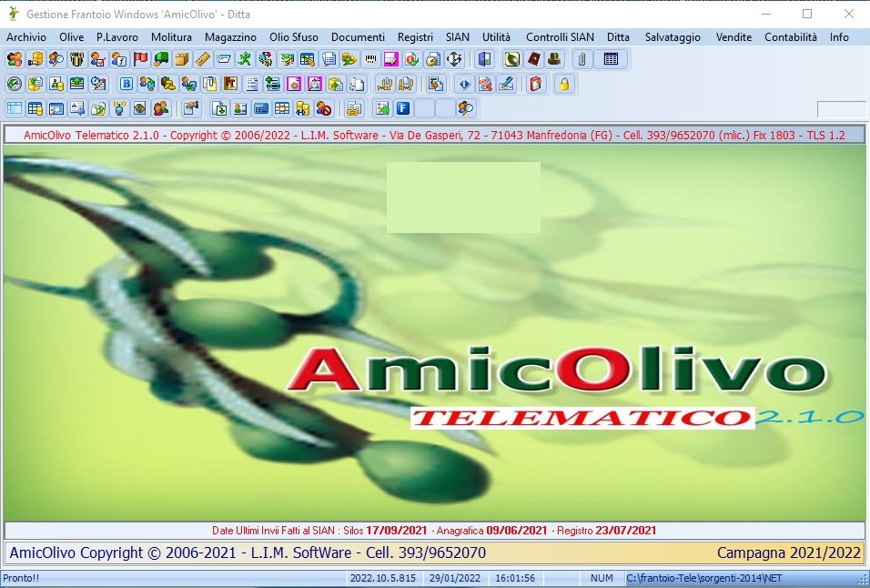Click the AmicOlivo app icon in title bar
The image size is (870, 588).
14,14
